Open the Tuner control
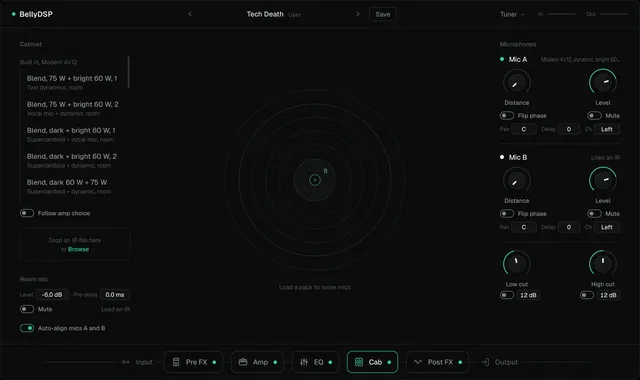Image resolution: width=640 pixels, height=380 pixels. [512, 14]
